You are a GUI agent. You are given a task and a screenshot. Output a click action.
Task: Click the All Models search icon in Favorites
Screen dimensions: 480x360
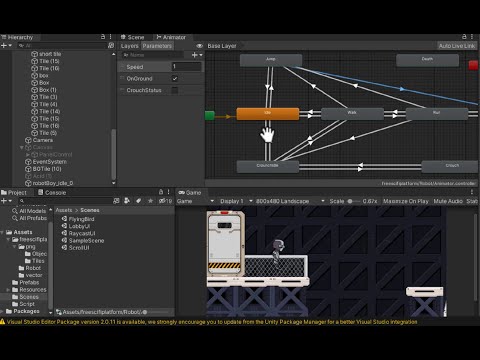pos(15,211)
